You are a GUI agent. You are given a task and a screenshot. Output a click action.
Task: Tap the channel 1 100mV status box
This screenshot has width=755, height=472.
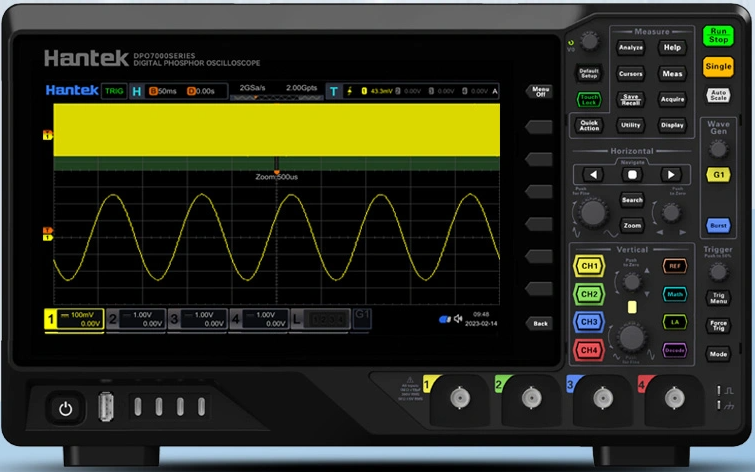click(74, 319)
